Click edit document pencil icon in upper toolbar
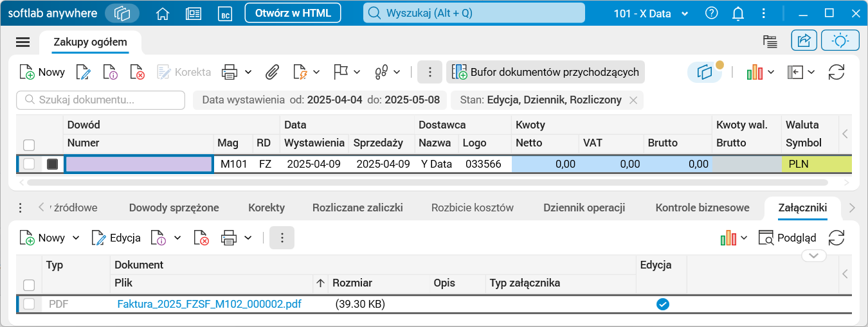Viewport: 868px width, 327px height. pyautogui.click(x=84, y=72)
